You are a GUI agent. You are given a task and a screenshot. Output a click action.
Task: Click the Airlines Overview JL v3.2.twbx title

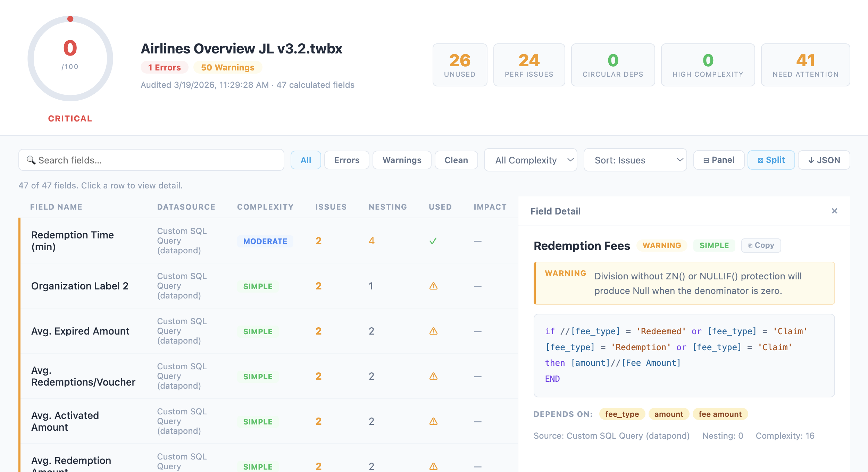[x=242, y=49]
